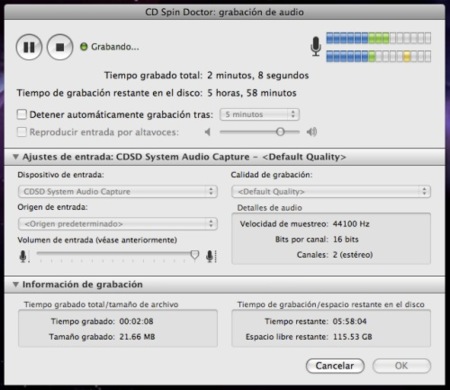Click the 2 (estéreo) channels value
Image resolution: width=450 pixels, height=390 pixels.
coord(353,255)
